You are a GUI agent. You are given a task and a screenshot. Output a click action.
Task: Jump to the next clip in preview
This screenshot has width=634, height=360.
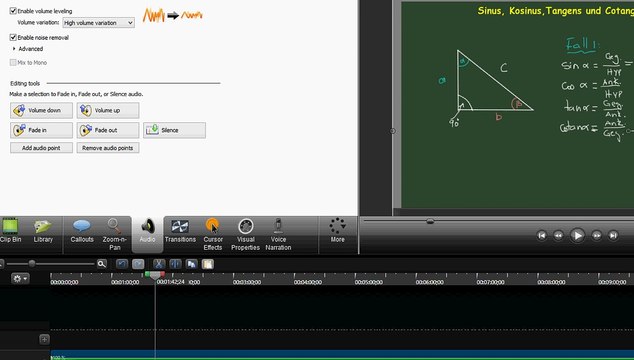(x=613, y=235)
